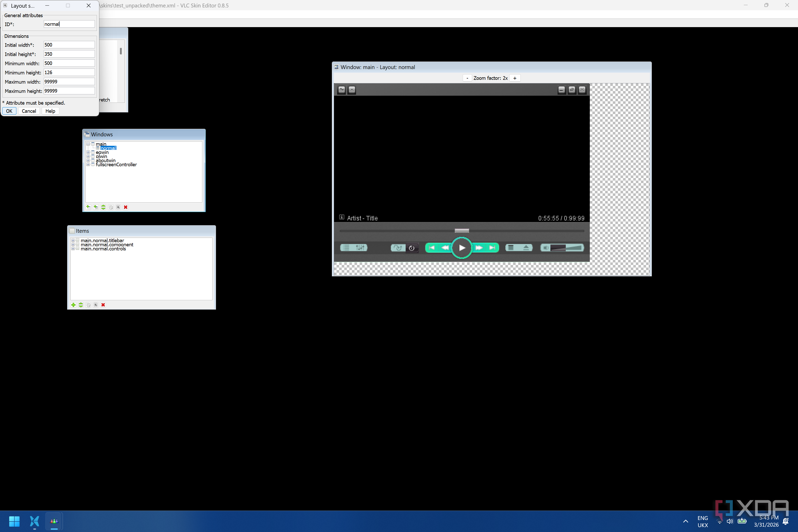Click the rewind button in skin preview
Screen dimensions: 798x532
coord(445,248)
